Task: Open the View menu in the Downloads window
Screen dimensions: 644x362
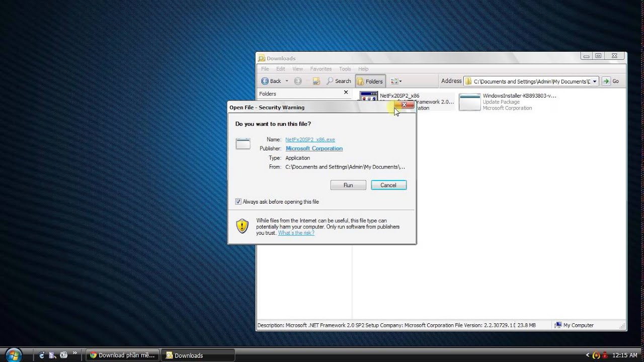Action: (298, 69)
